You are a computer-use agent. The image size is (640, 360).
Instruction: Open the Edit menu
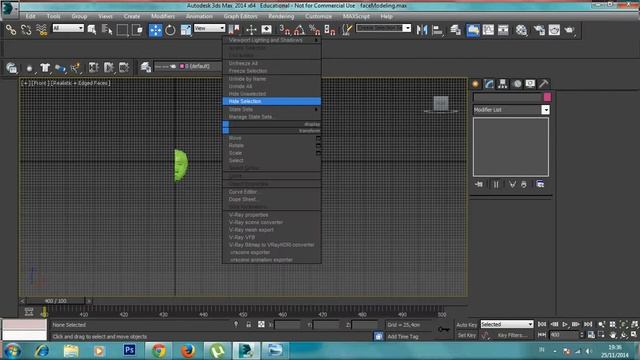(x=31, y=16)
